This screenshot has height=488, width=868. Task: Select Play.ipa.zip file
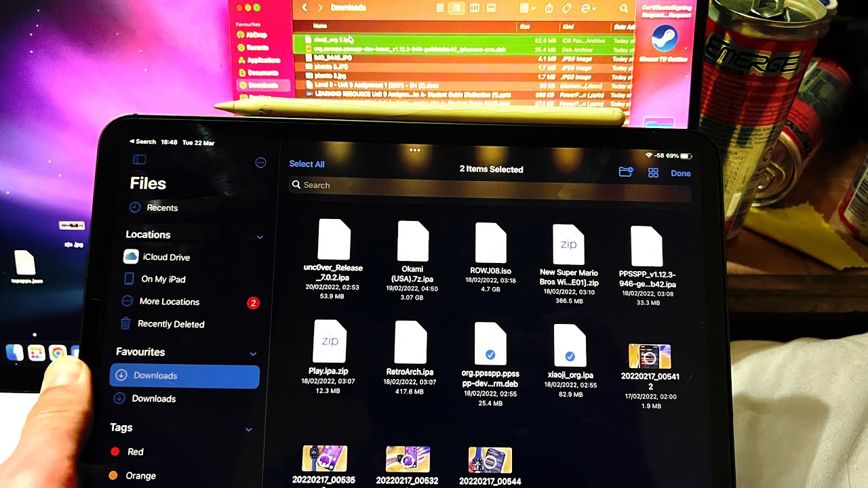(330, 358)
